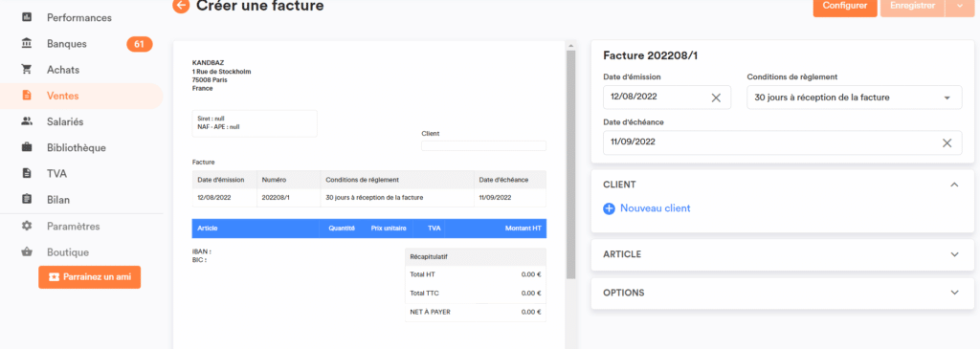Open the Banques menu
The width and height of the screenshot is (980, 349).
(x=67, y=44)
